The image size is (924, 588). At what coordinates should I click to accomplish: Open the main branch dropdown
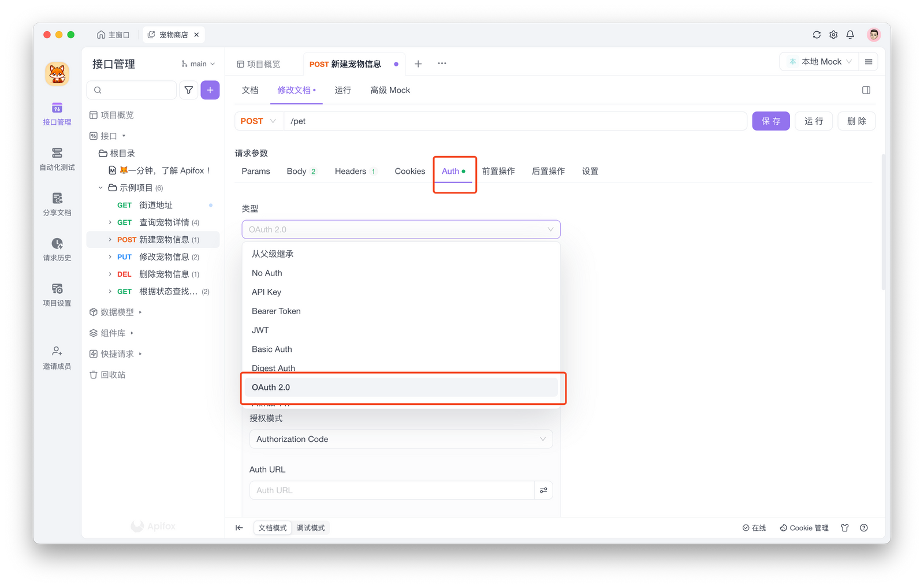[198, 64]
